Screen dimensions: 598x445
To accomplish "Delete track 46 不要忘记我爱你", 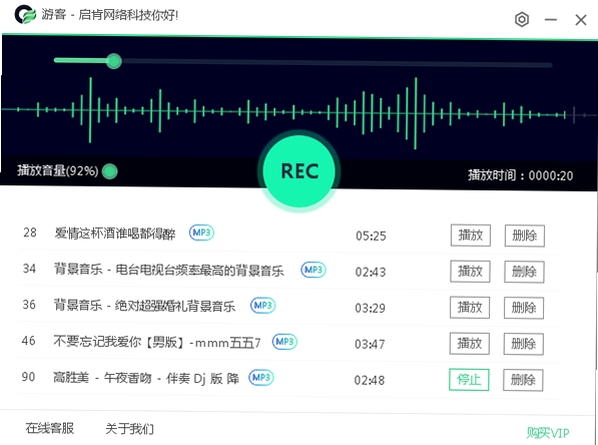I will pyautogui.click(x=523, y=344).
